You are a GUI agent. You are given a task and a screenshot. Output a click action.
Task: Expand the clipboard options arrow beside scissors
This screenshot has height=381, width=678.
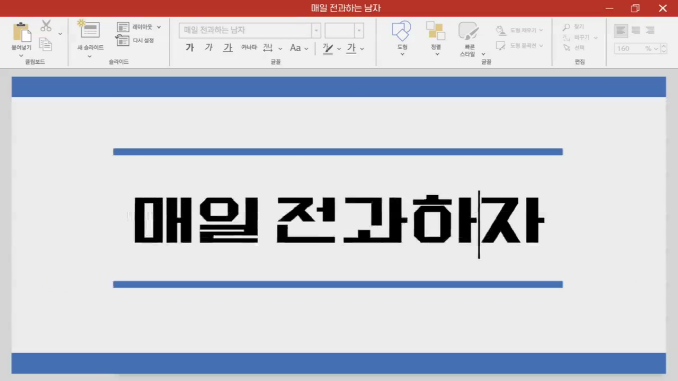(60, 34)
